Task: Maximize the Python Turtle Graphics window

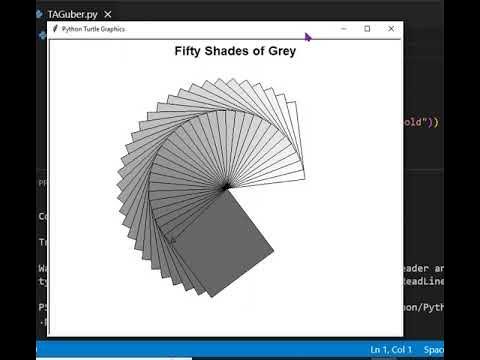Action: coord(367,29)
